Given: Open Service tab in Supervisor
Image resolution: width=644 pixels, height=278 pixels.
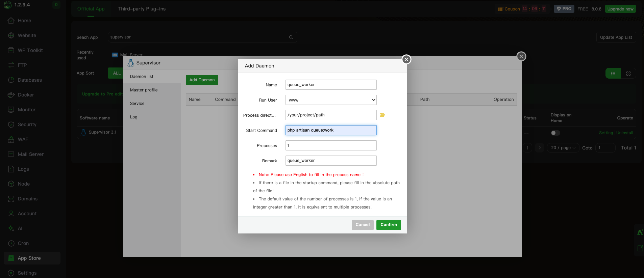Looking at the screenshot, I should [152, 104].
